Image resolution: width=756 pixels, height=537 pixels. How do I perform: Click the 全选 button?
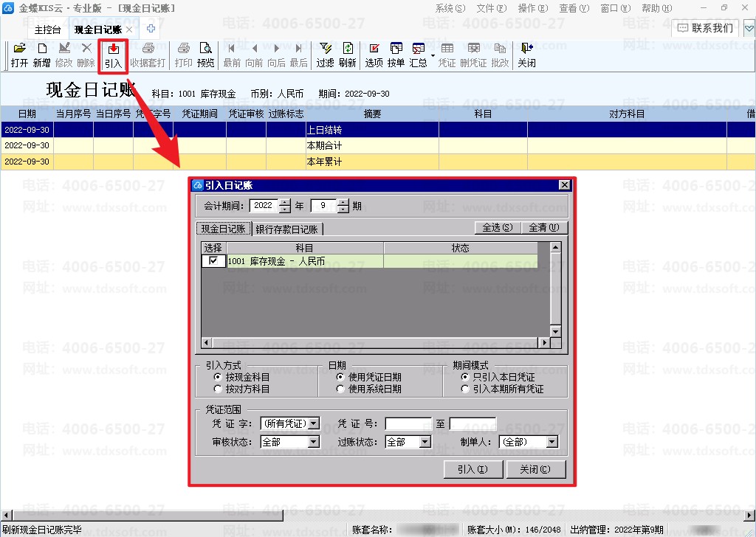(x=498, y=227)
